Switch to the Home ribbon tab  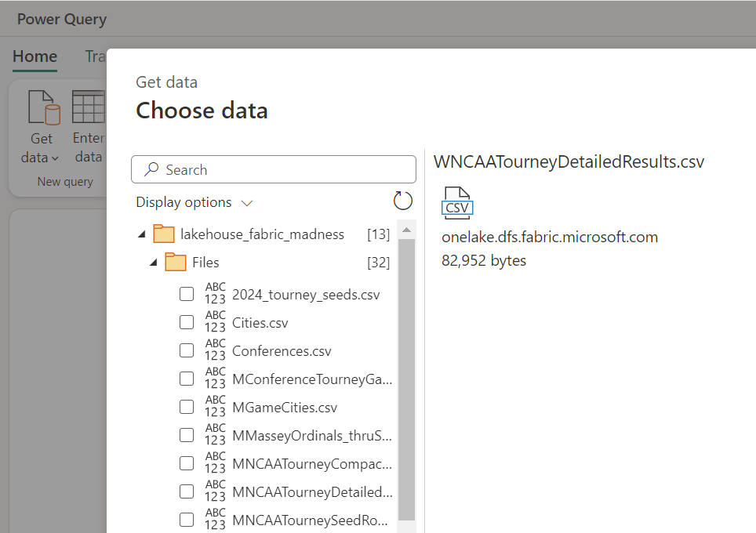[x=35, y=56]
